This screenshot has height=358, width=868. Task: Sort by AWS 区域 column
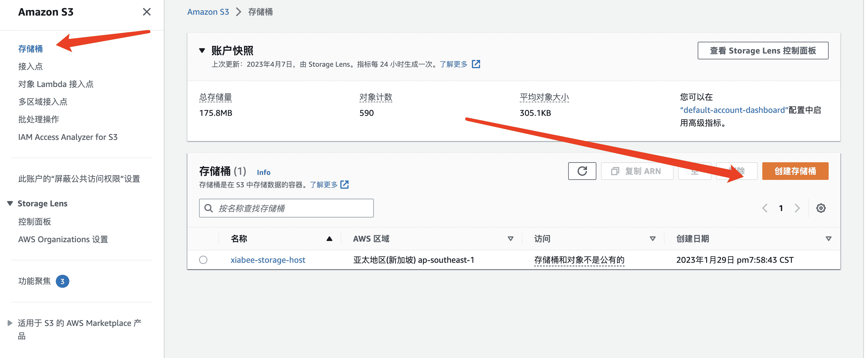[510, 239]
